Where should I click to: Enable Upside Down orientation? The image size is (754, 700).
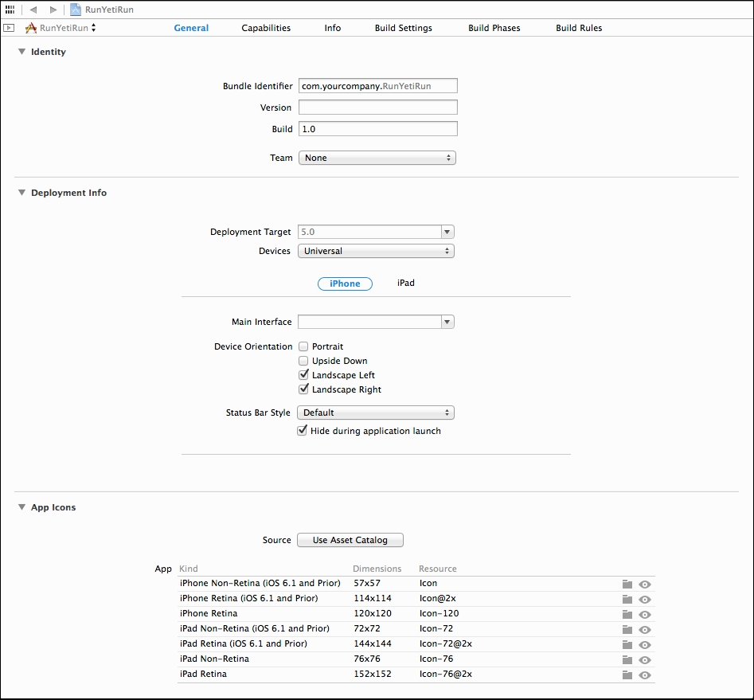point(303,361)
